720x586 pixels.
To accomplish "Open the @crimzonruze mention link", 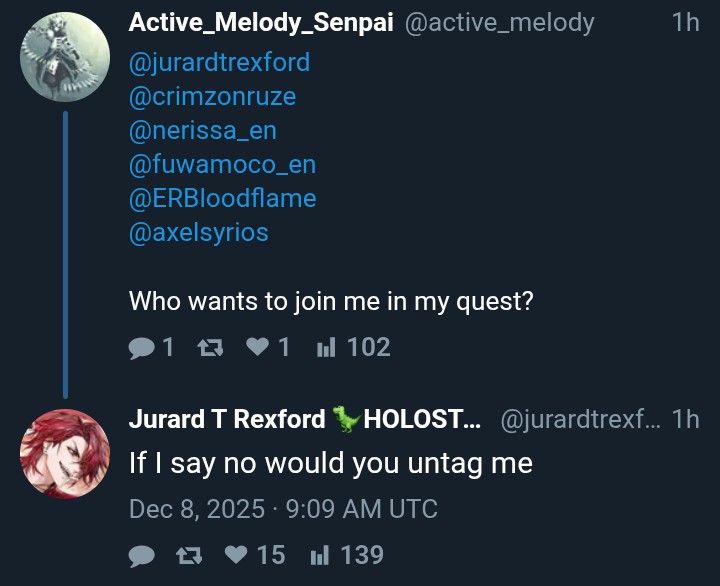I will click(x=212, y=97).
